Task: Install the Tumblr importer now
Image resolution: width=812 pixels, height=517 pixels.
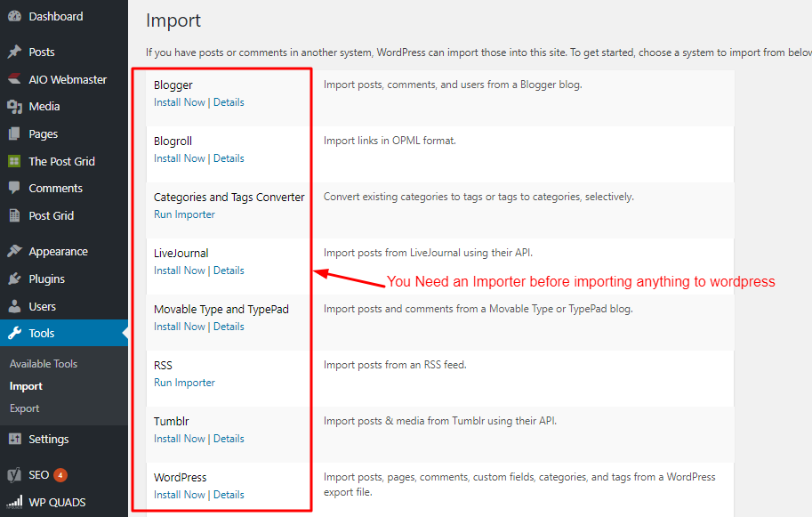Action: point(179,439)
